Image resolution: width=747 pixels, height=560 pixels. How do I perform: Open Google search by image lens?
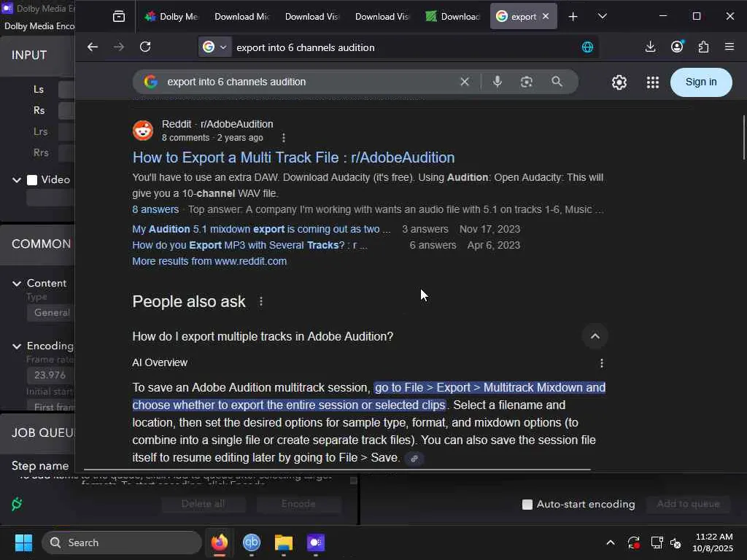[x=527, y=82]
